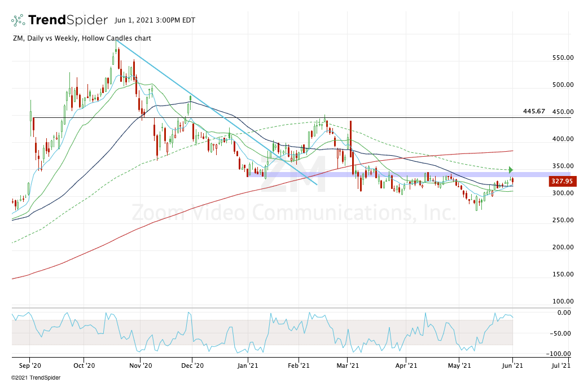This screenshot has width=588, height=383.
Task: Click the Oct '20 date label
Action: coord(84,366)
